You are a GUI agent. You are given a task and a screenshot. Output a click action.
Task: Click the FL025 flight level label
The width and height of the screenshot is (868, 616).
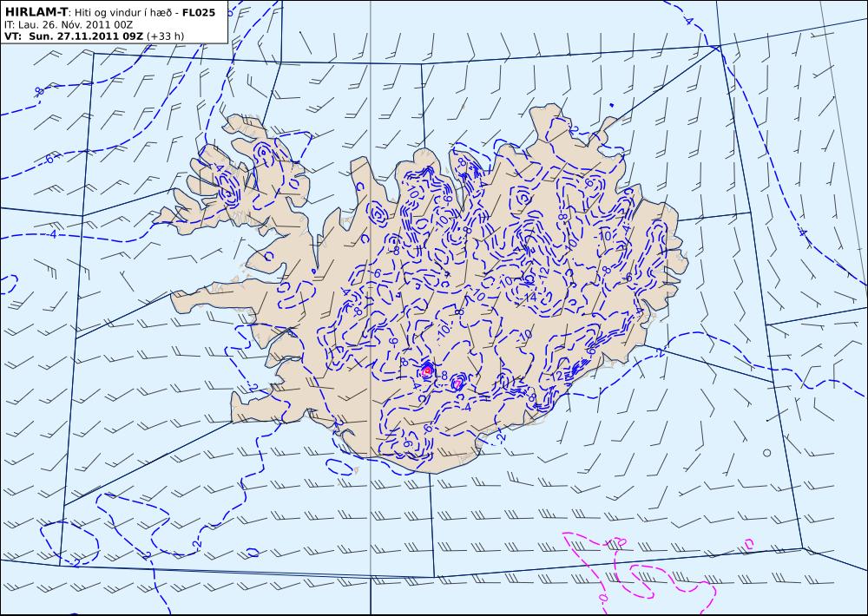[x=199, y=11]
